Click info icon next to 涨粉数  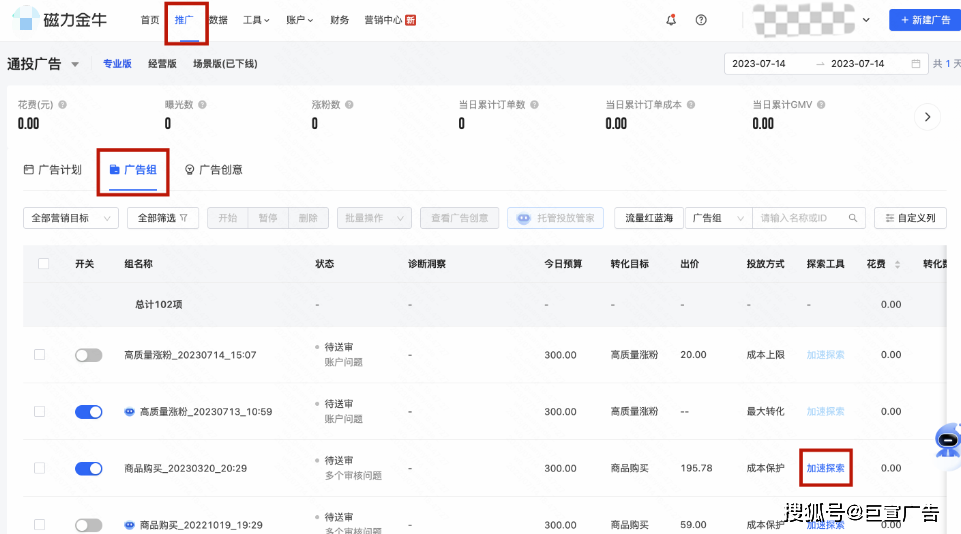[x=349, y=105]
